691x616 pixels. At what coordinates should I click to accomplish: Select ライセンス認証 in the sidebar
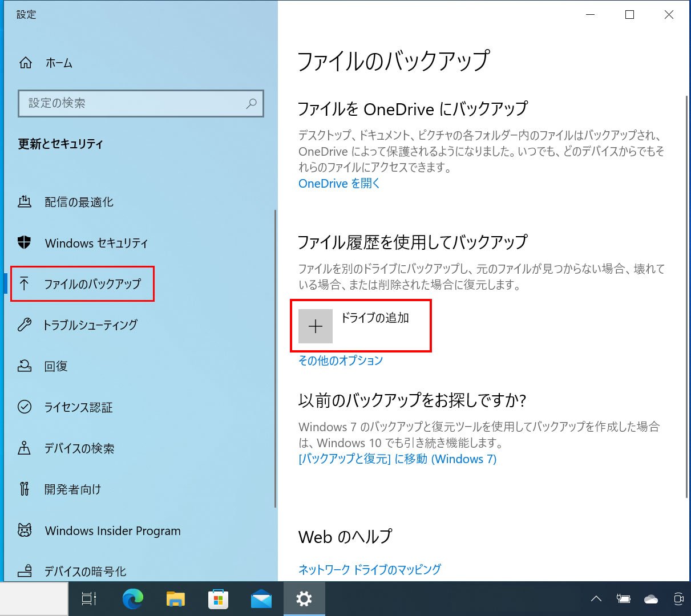coord(79,407)
